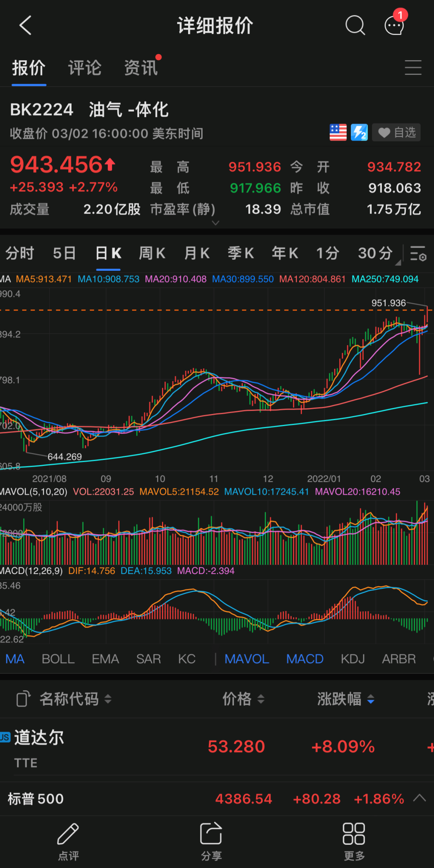
Task: Tap the DIF:14.756 legend value
Action: click(x=92, y=571)
